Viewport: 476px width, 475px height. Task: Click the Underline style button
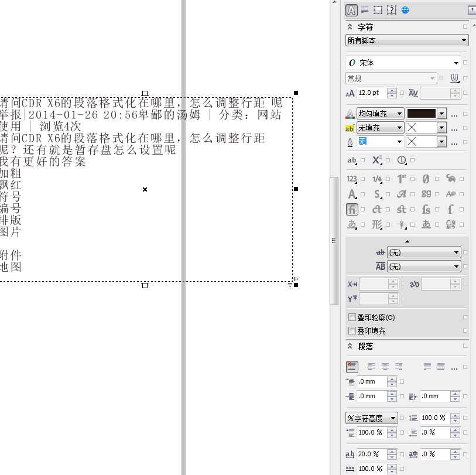pyautogui.click(x=454, y=78)
